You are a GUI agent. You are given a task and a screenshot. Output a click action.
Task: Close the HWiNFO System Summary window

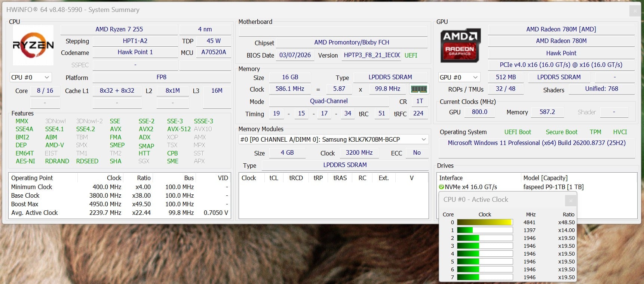[x=635, y=11]
